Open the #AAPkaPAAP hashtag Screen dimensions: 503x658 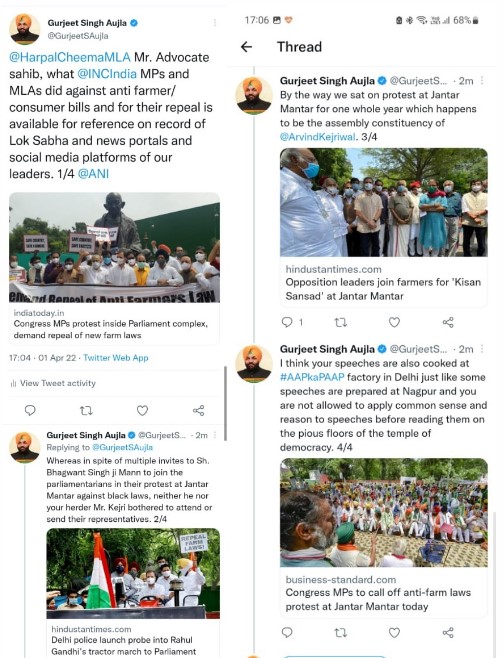pos(312,377)
